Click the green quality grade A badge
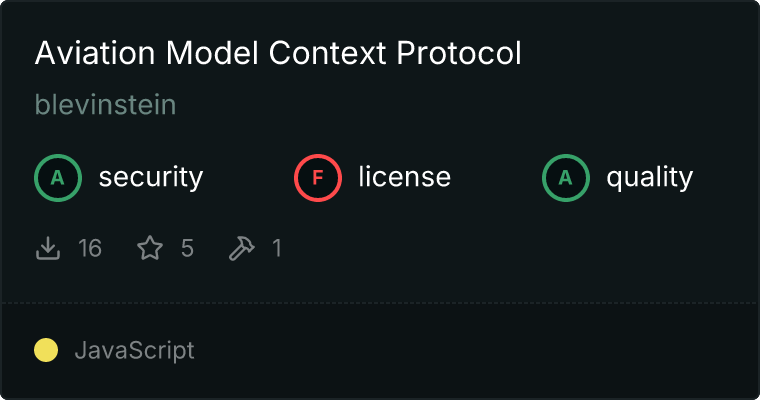Screen dimensions: 760x400 (566, 178)
